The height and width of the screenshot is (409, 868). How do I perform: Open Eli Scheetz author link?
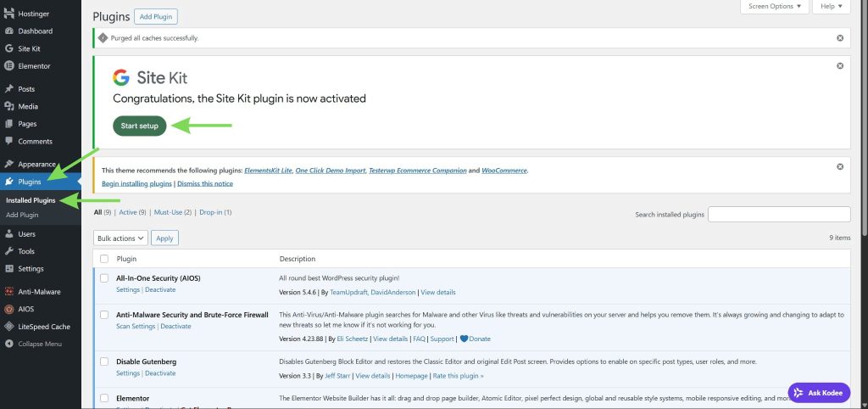352,339
